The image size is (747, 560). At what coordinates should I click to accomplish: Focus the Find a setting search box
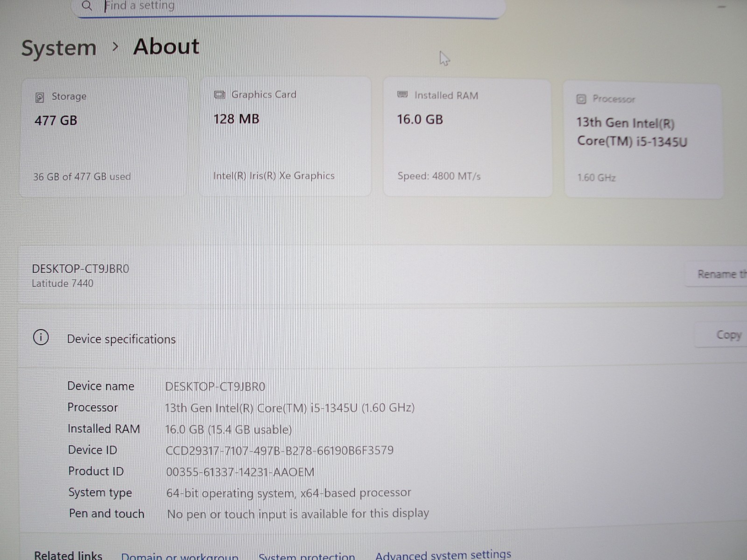pos(289,7)
